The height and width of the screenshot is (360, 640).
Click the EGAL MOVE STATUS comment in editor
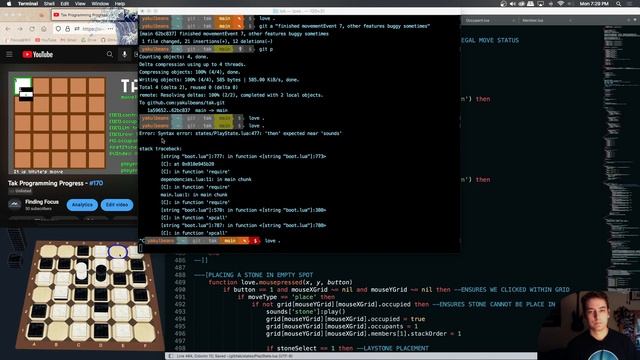click(x=490, y=40)
